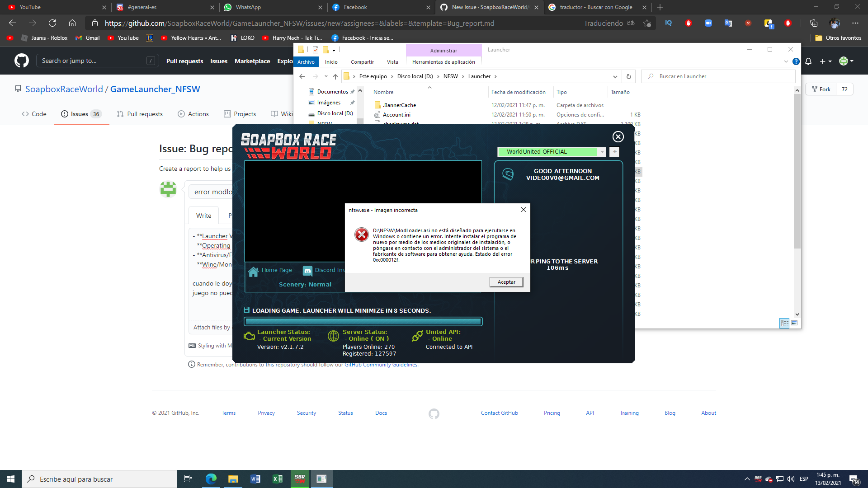Click GitHub search or jump to field

(98, 61)
